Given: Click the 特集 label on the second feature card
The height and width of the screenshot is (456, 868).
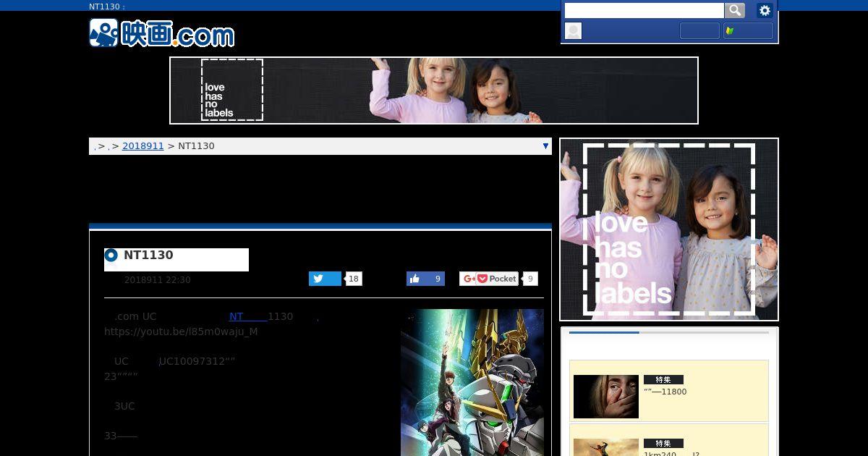Looking at the screenshot, I should (x=663, y=443).
